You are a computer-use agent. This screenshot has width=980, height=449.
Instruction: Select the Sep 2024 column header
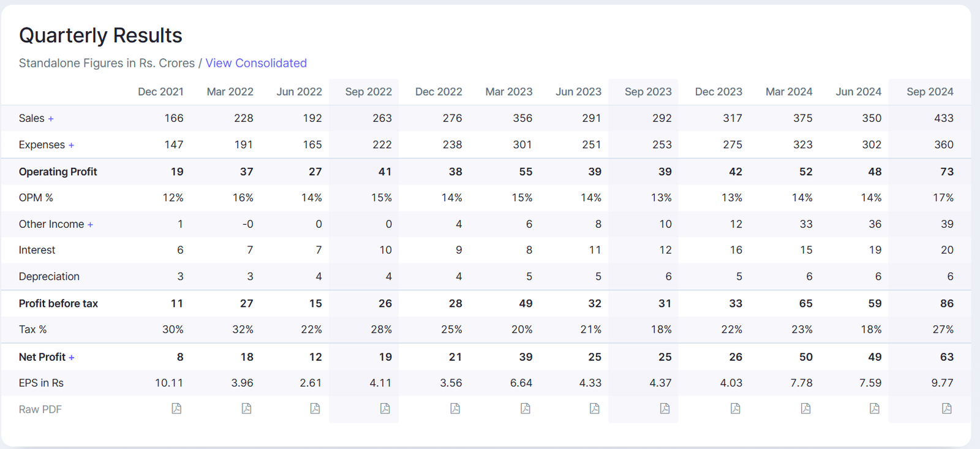click(x=930, y=92)
